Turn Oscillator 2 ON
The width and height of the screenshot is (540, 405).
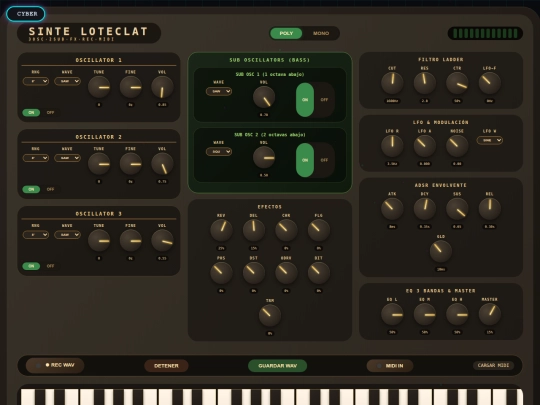coord(31,189)
